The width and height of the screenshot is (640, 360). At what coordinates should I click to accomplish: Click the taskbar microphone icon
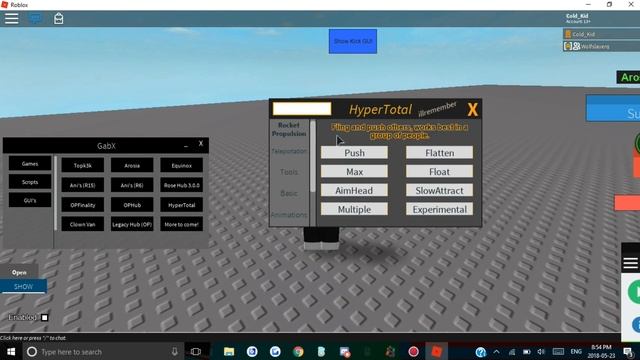click(175, 351)
